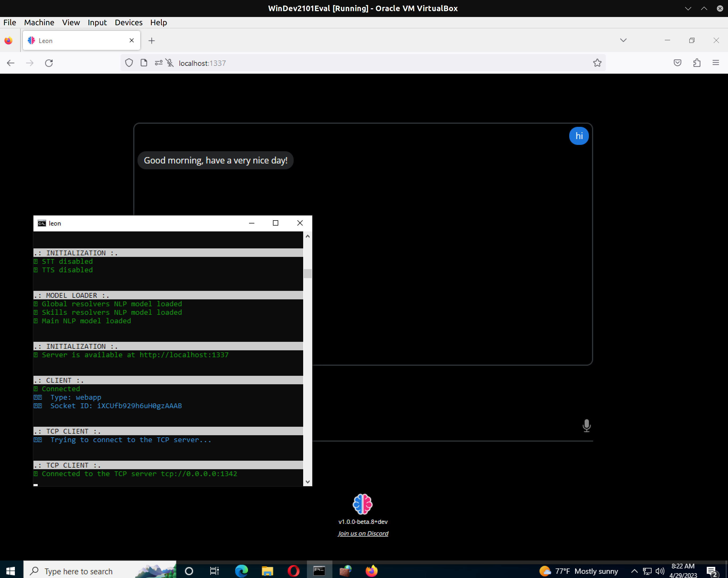The width and height of the screenshot is (728, 578).
Task: Follow the Join us on Discord link
Action: click(x=363, y=533)
